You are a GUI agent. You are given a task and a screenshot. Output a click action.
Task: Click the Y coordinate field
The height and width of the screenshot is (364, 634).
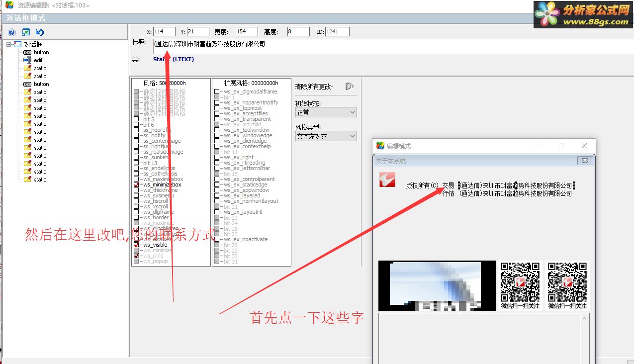coord(198,32)
